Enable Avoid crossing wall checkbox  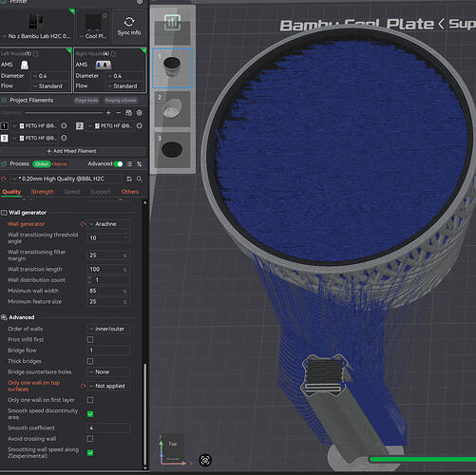90,439
